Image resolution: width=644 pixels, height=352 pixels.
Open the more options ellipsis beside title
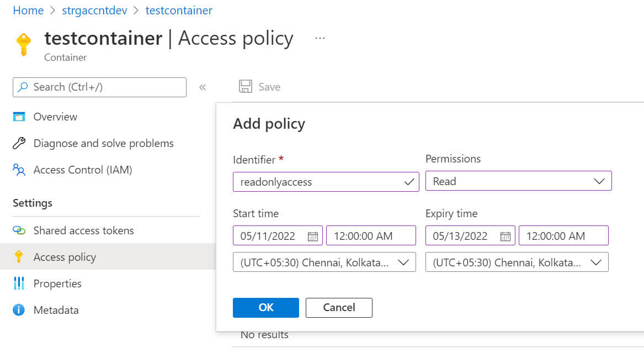(320, 38)
